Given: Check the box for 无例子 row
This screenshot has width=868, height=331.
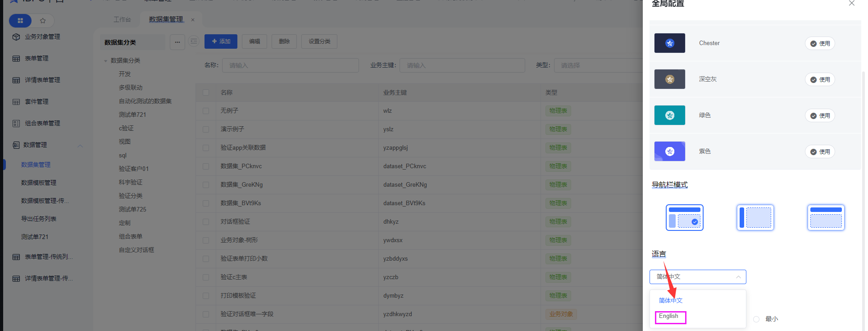Looking at the screenshot, I should (206, 111).
